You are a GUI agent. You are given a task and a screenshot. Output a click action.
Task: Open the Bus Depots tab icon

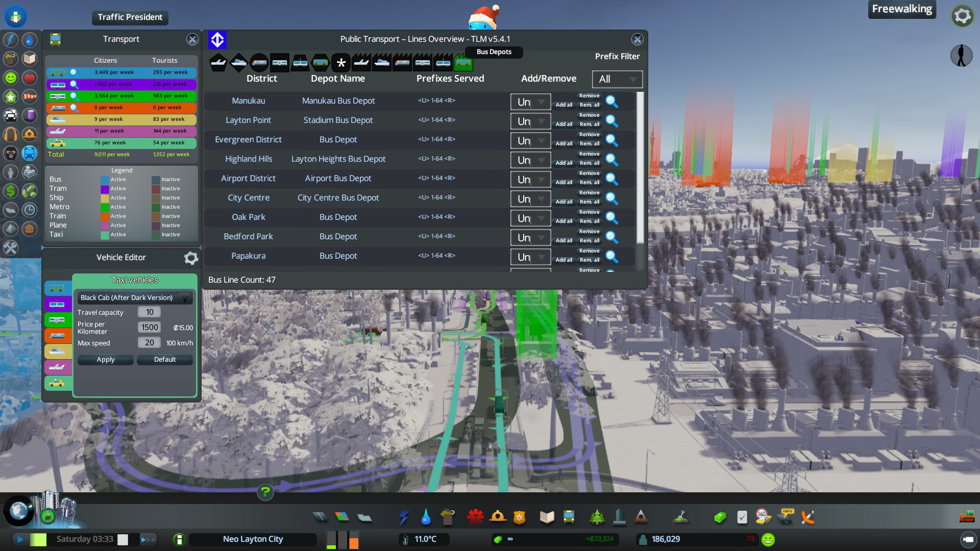[x=463, y=63]
